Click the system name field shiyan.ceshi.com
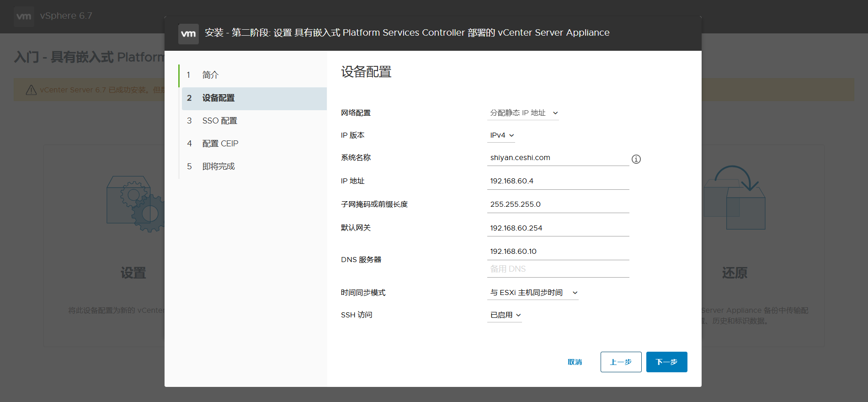 (x=558, y=158)
